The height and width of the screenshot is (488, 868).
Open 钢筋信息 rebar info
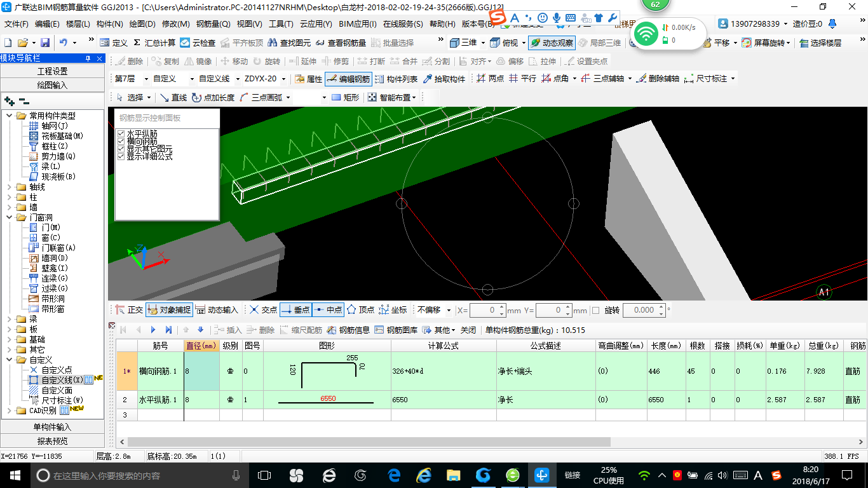pos(348,330)
